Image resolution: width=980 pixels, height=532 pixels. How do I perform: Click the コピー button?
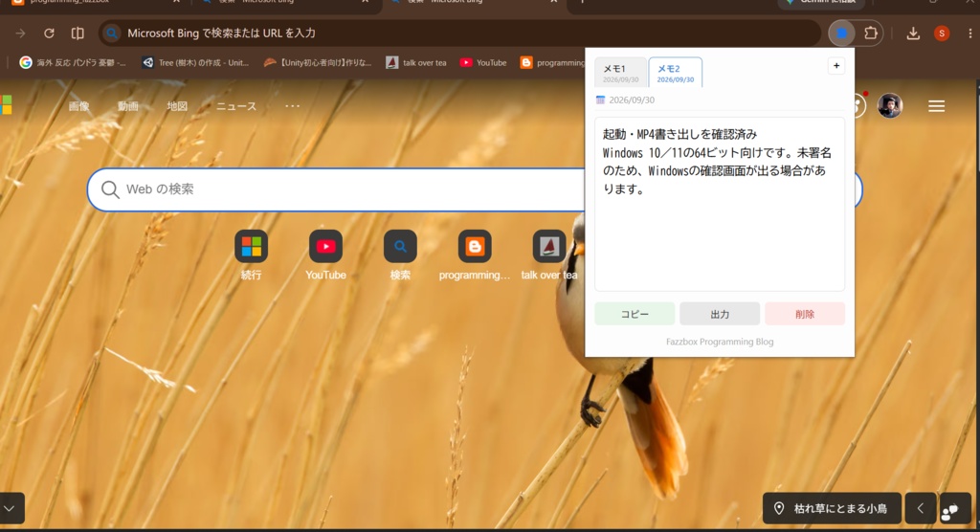[635, 314]
